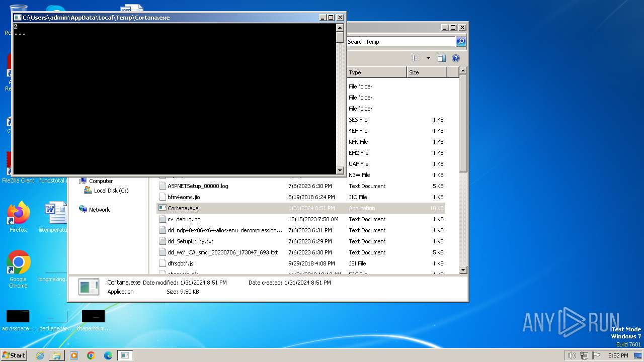Viewport: 644px width, 362px height.
Task: Maximize the Explorer window
Action: pyautogui.click(x=453, y=28)
